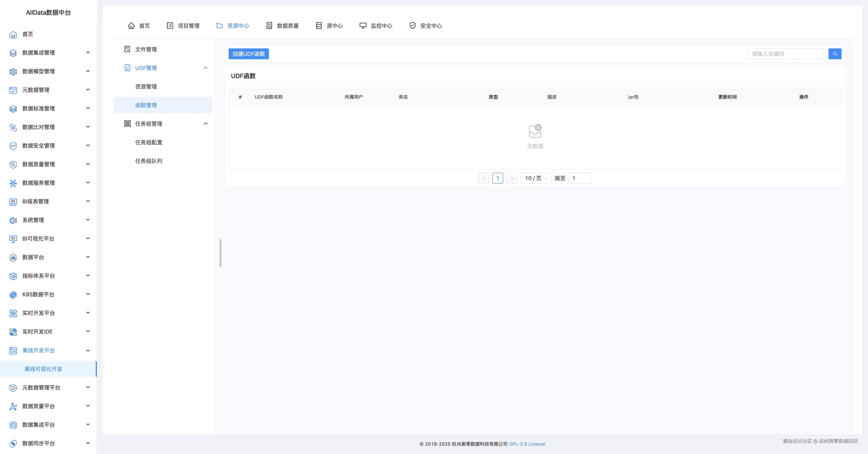Viewport: 868px width, 454px height.
Task: Click the 任务组管理 list icon
Action: click(x=127, y=124)
